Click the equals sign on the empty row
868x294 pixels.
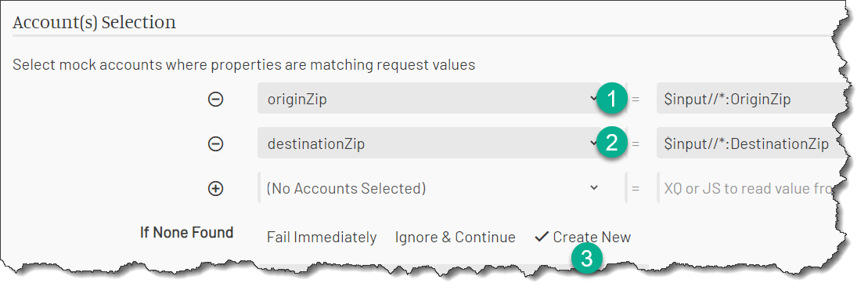[x=636, y=189]
